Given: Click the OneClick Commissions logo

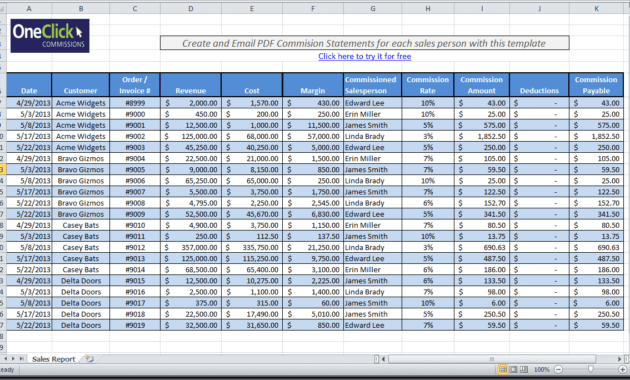Looking at the screenshot, I should [x=50, y=36].
